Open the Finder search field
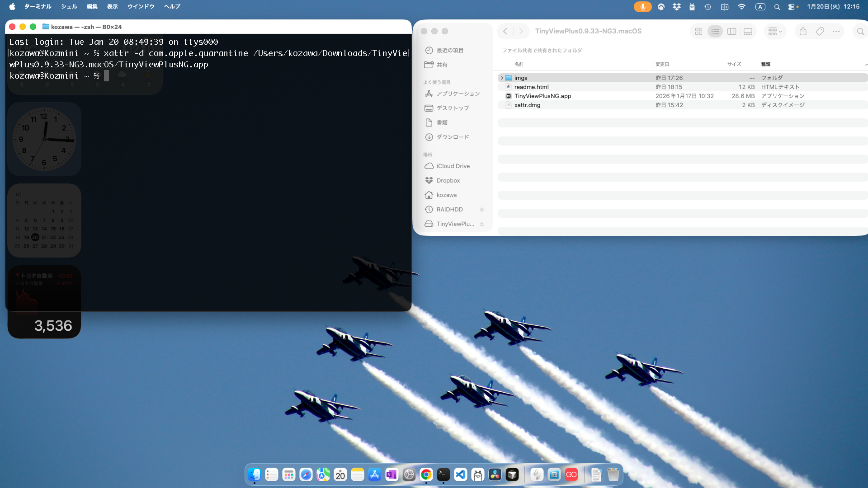 (x=860, y=32)
